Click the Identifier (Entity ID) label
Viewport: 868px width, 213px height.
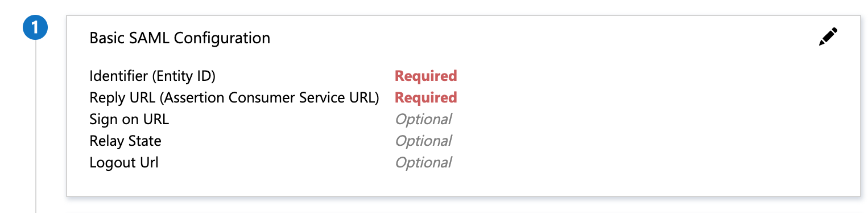tap(152, 76)
